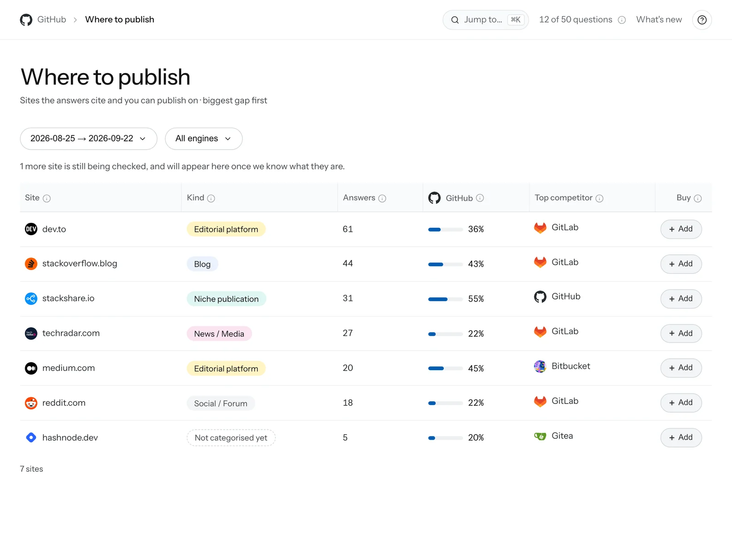
Task: Open the date range 2026-08-25 dropdown
Action: tap(89, 139)
